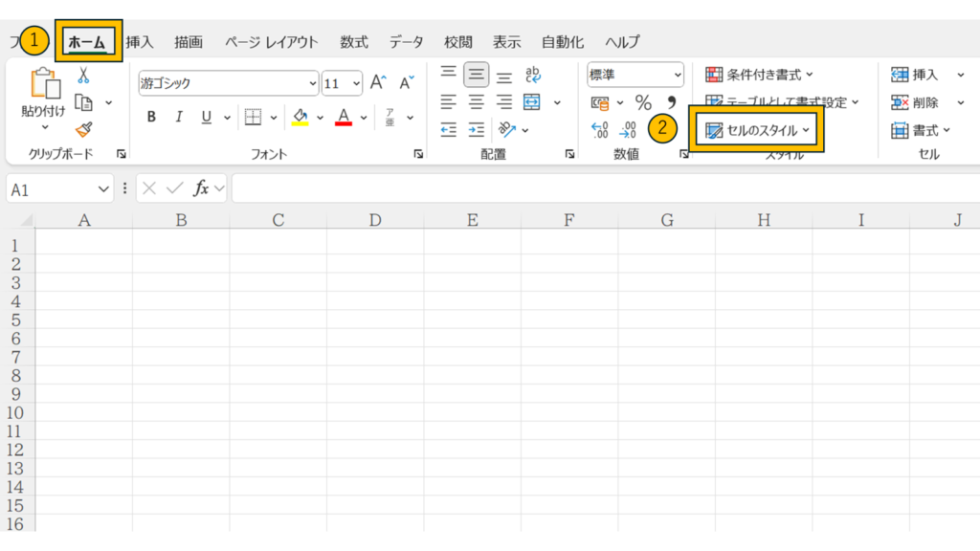Open the number format dropdown 標準

pyautogui.click(x=635, y=75)
